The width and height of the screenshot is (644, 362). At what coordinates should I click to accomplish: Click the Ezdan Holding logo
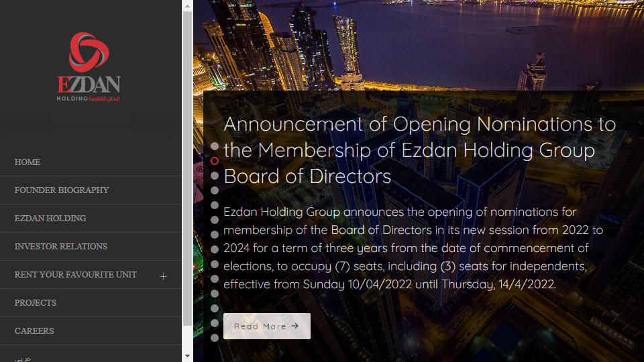pos(89,67)
